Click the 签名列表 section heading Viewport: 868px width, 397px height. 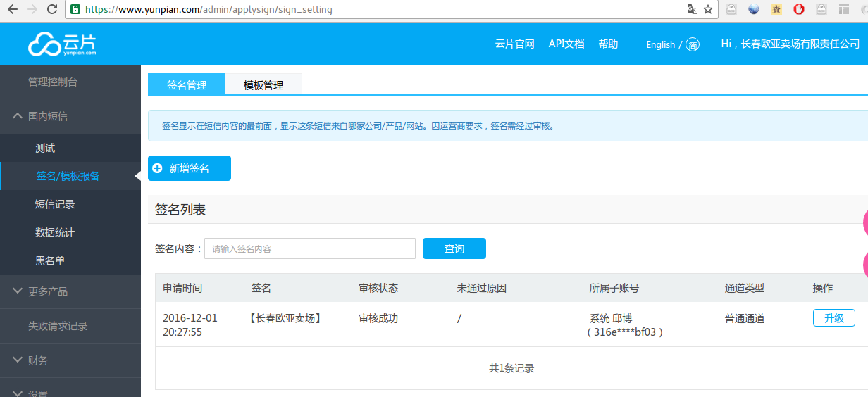180,210
